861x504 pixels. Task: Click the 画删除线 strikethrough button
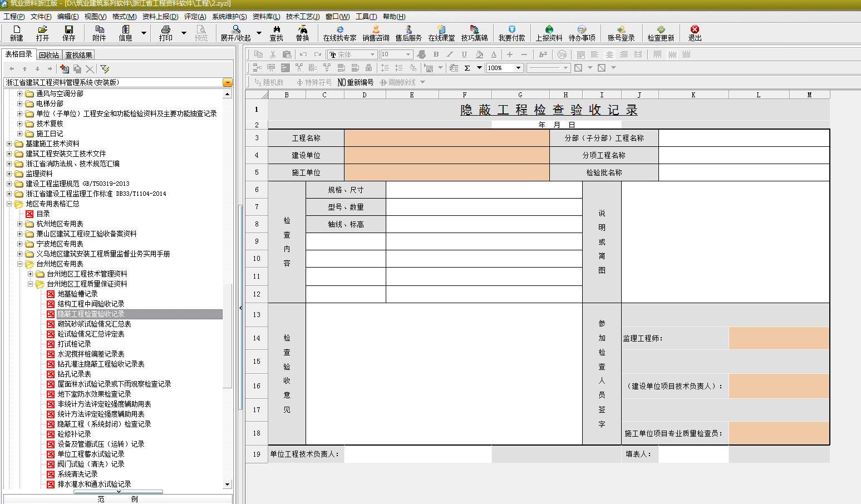[397, 82]
